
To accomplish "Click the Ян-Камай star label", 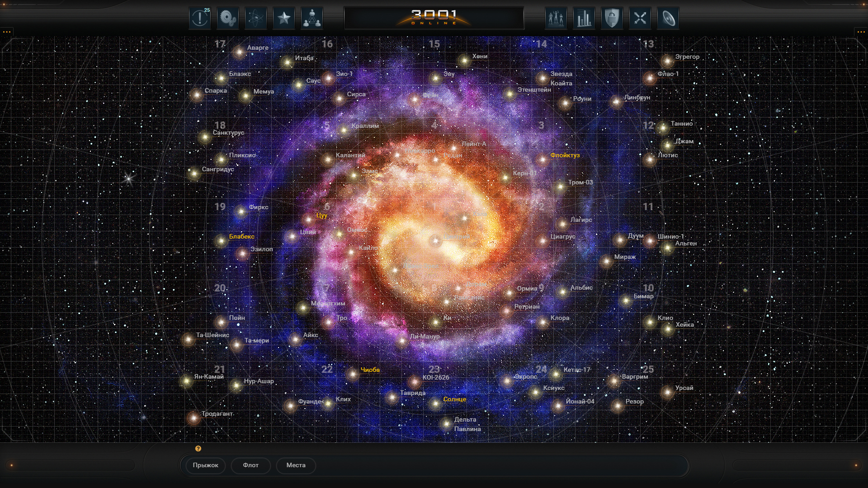I will click(x=209, y=377).
